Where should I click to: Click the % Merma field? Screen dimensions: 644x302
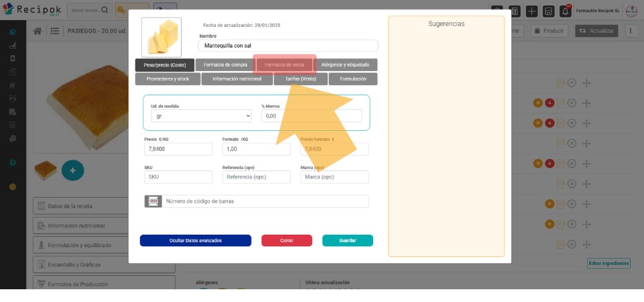click(312, 116)
